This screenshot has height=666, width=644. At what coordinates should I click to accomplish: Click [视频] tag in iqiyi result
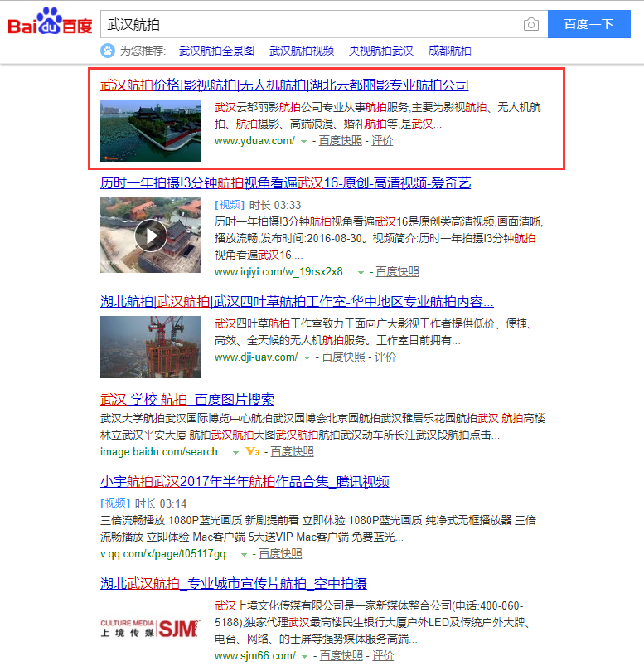click(x=230, y=205)
